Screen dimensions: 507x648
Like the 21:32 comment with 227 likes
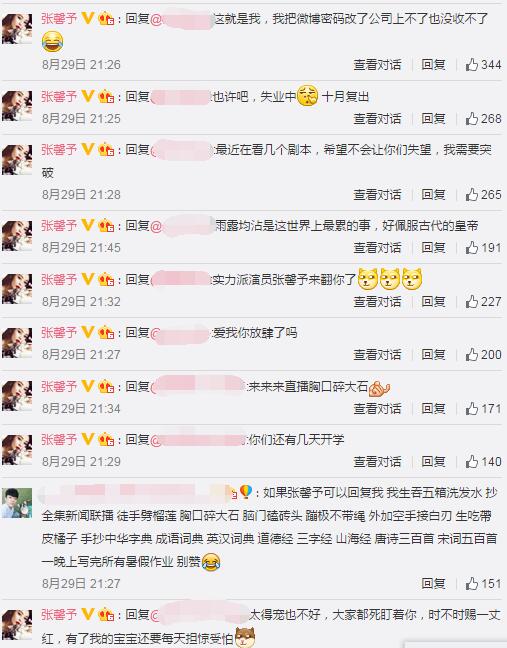[x=472, y=301]
